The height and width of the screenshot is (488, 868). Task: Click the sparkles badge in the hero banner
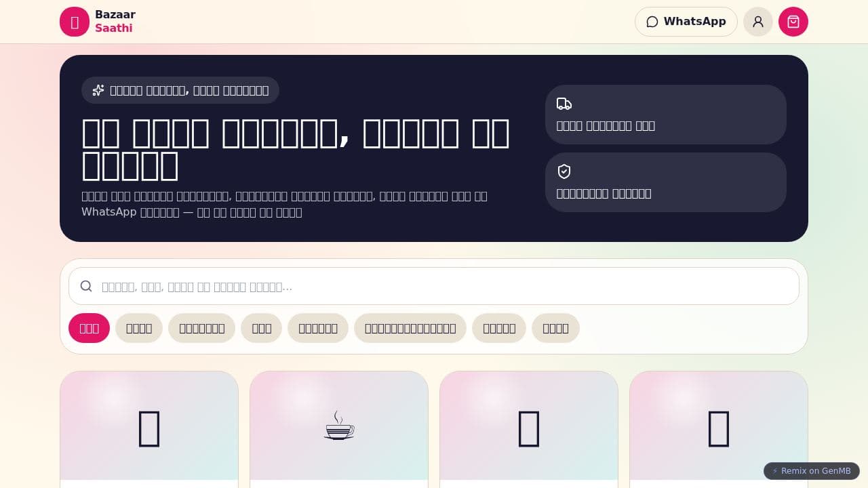pyautogui.click(x=180, y=90)
